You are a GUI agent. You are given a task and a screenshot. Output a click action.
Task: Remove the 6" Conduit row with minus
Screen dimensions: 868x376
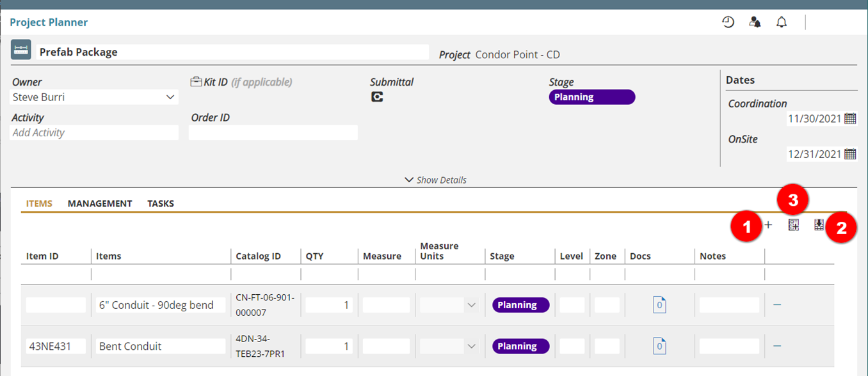click(777, 305)
